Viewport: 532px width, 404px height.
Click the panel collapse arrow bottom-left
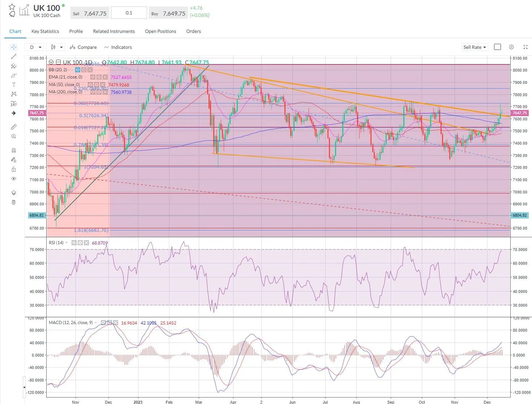point(24,387)
